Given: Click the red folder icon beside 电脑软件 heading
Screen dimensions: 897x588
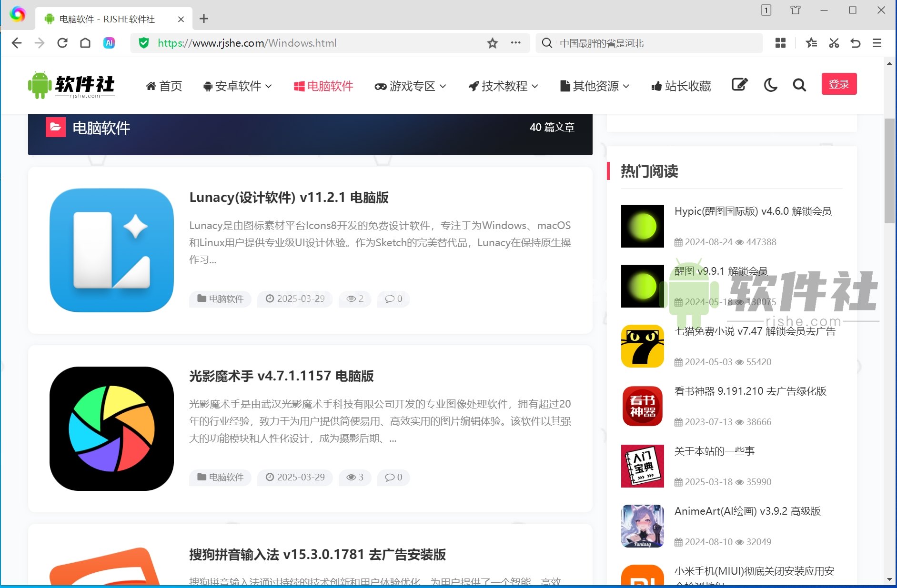Looking at the screenshot, I should pos(56,127).
